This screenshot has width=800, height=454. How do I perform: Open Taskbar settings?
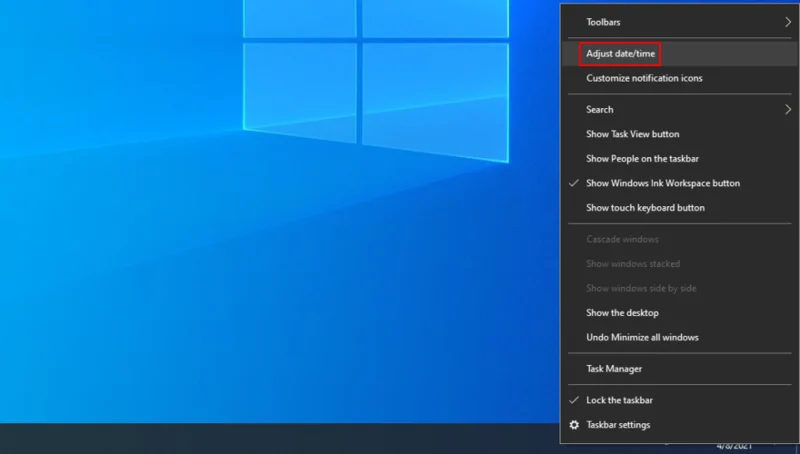point(680,425)
